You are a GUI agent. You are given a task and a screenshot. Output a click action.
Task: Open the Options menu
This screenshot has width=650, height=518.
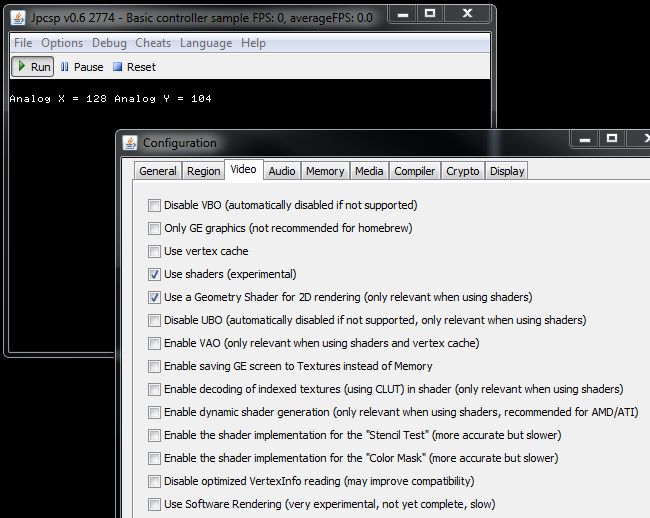coord(62,43)
